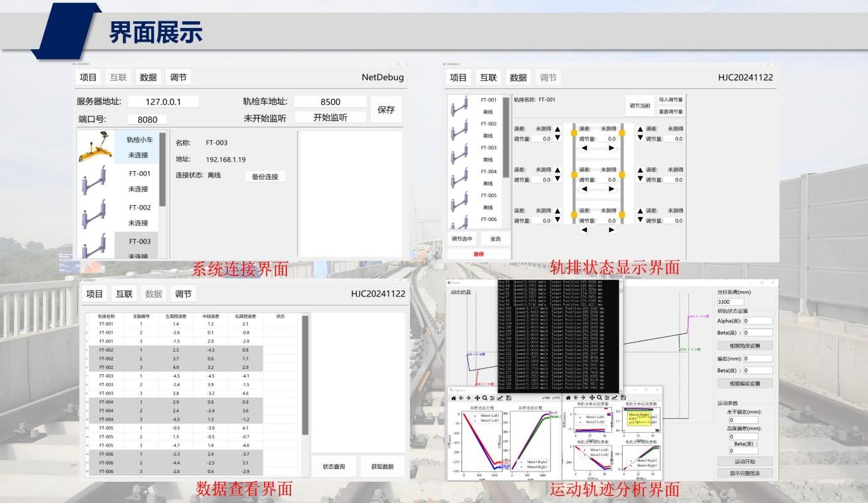
Task: Click in the 丝杆距离 field showing 3300
Action: point(730,302)
